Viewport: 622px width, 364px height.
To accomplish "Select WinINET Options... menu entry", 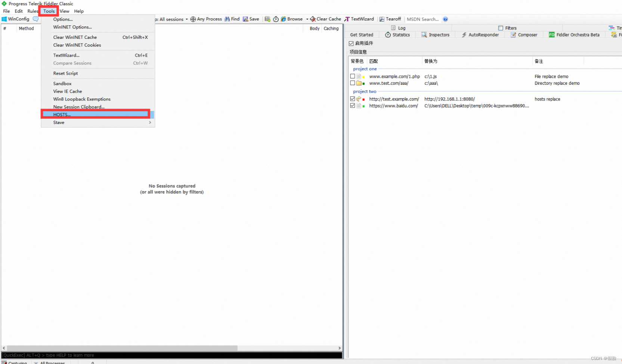I will (98, 27).
